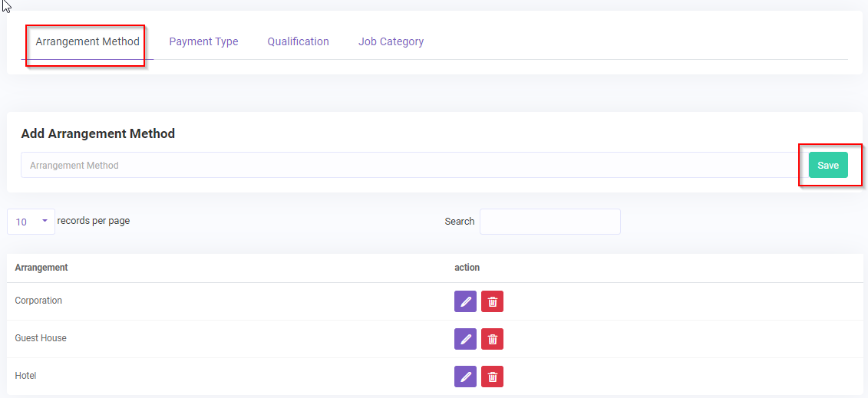
Task: Delete the Hotel row with trash icon
Action: pos(492,377)
